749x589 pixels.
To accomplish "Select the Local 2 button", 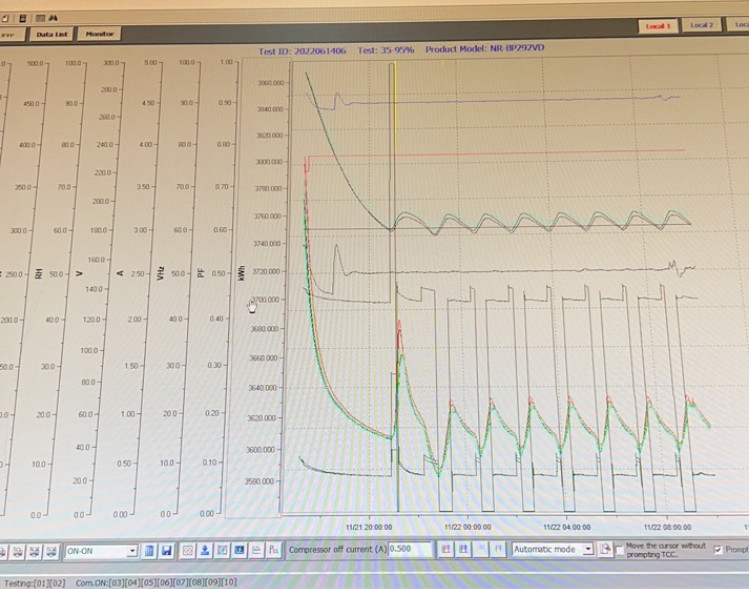I will (702, 25).
